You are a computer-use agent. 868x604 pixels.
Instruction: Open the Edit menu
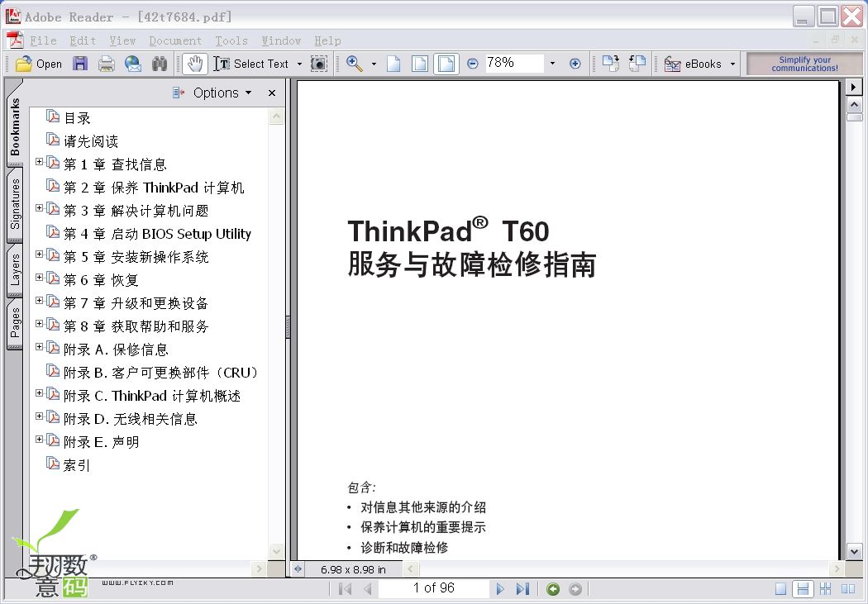(x=83, y=40)
